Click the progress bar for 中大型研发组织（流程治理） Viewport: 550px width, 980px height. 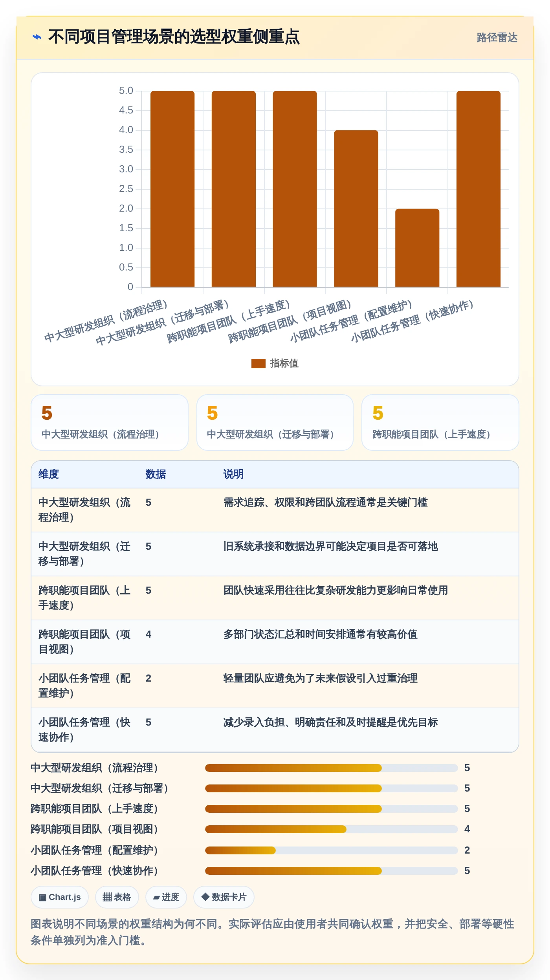(x=332, y=768)
